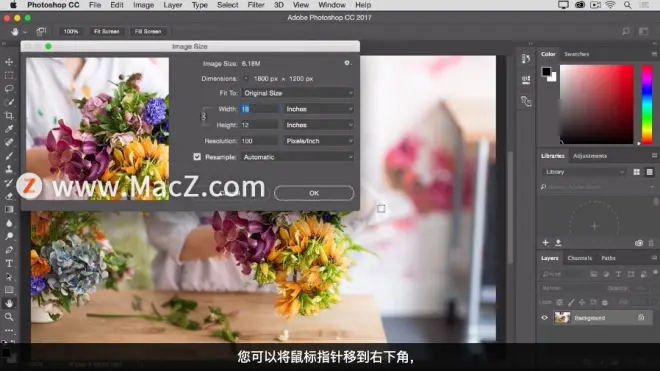Screen dimensions: 660x371
Task: Toggle the constrain proportions link icon
Action: tap(204, 117)
